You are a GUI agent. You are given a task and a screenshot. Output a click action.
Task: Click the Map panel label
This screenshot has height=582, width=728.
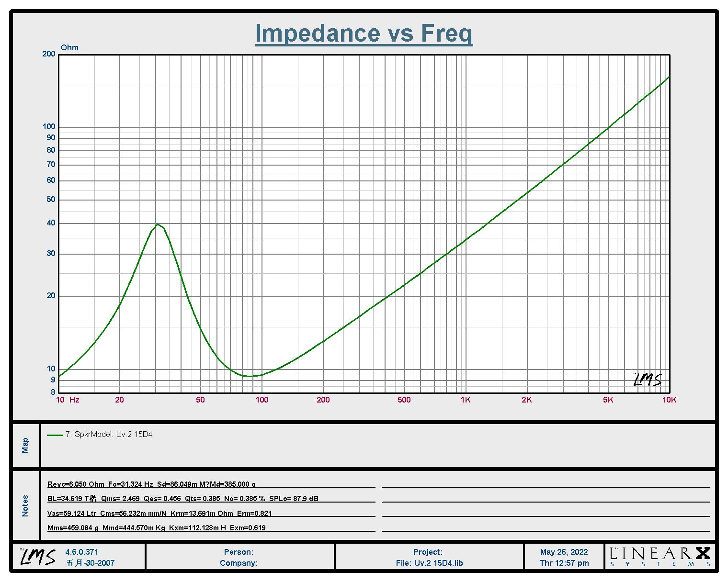click(x=25, y=445)
